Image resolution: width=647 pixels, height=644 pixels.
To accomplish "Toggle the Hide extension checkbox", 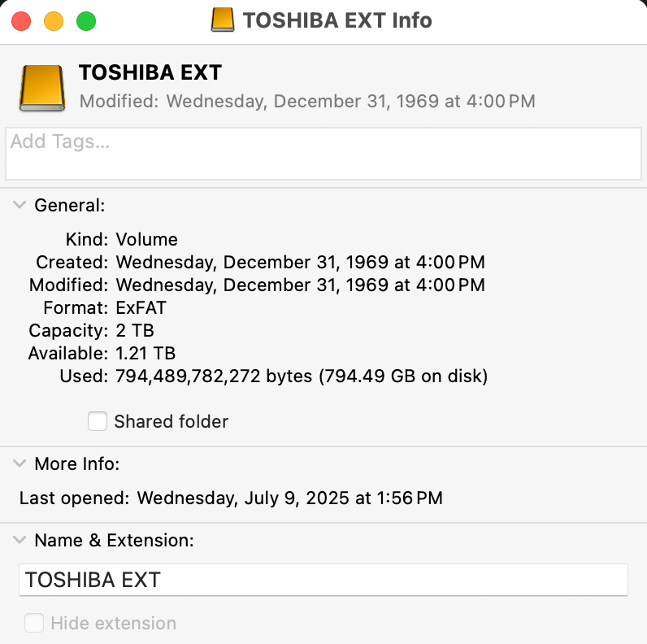I will (34, 624).
